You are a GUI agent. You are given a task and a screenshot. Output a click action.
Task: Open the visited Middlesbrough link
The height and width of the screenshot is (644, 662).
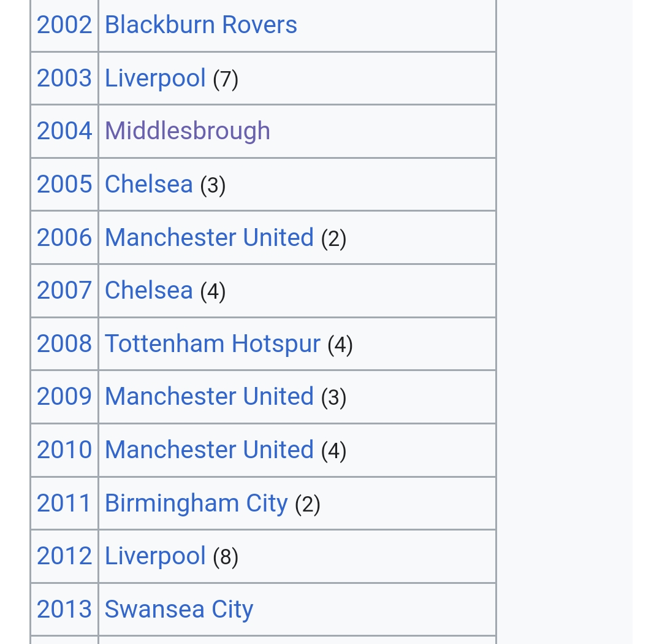[187, 131]
